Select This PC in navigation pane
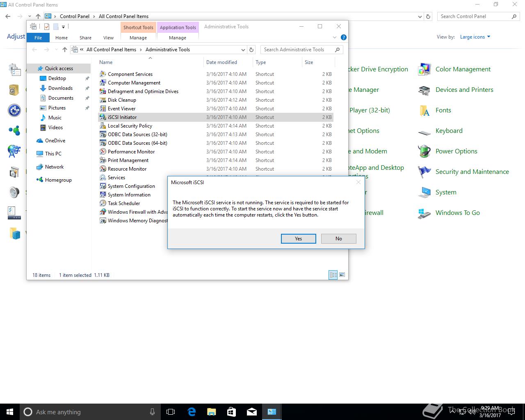The height and width of the screenshot is (420, 525). 53,154
